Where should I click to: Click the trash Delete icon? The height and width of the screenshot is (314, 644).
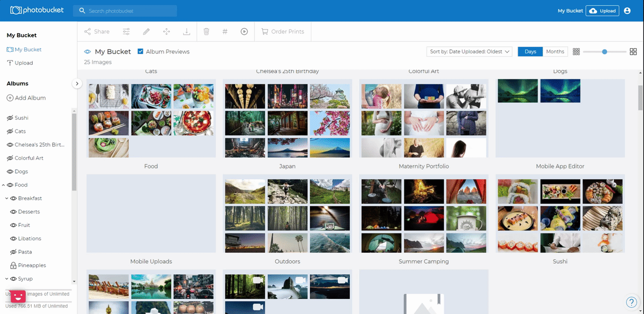[x=206, y=32]
